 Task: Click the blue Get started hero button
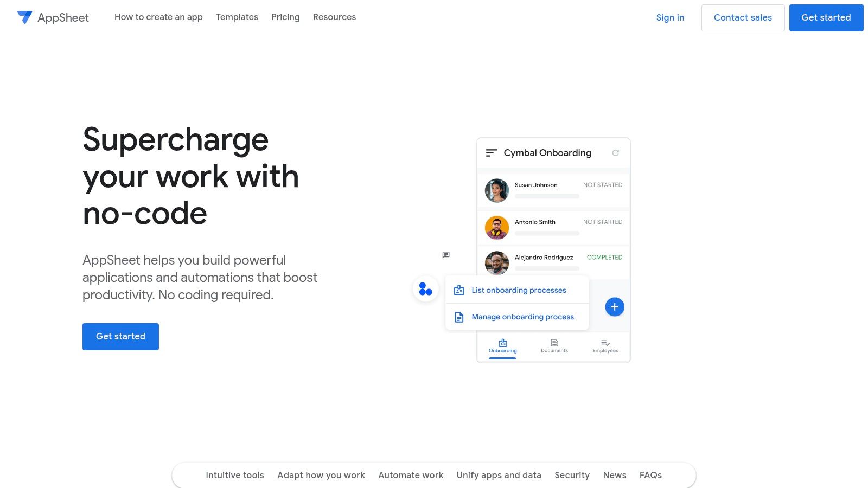[120, 336]
